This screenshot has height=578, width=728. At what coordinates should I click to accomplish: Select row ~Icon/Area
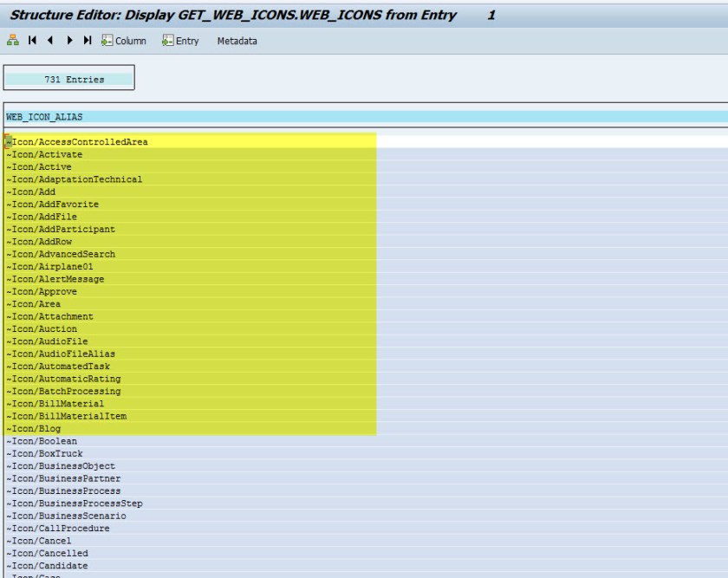[366, 304]
